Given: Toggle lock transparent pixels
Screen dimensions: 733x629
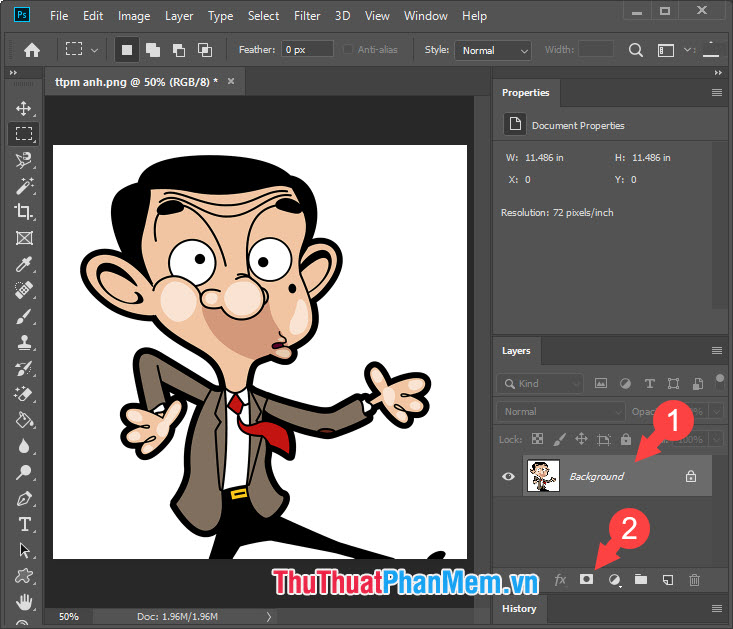Looking at the screenshot, I should point(538,439).
